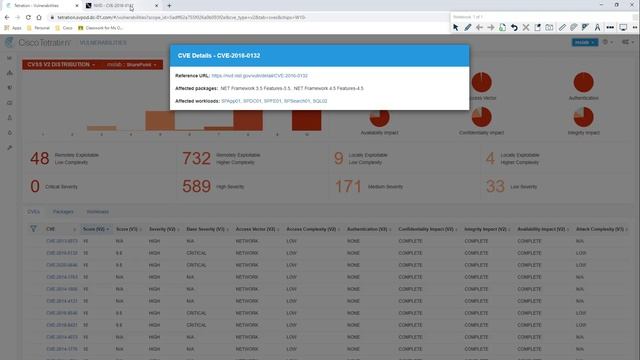Switch to the Packages tab
Screen dimensions: 640x360
pos(63,212)
